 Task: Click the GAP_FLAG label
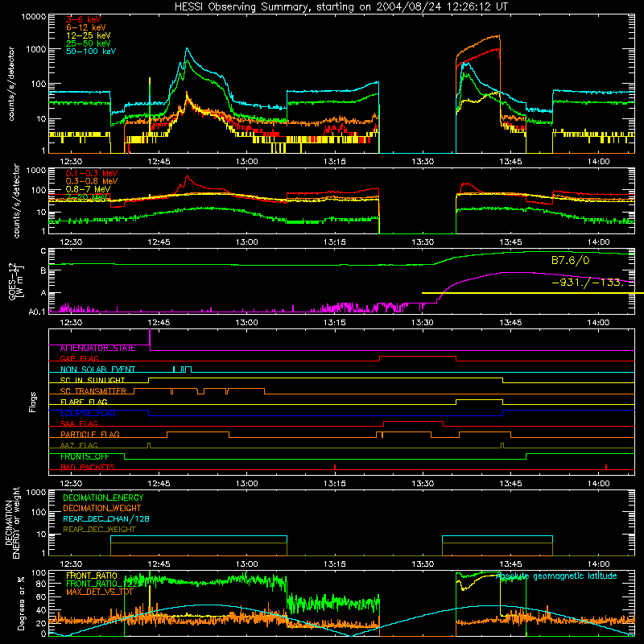coord(79,358)
